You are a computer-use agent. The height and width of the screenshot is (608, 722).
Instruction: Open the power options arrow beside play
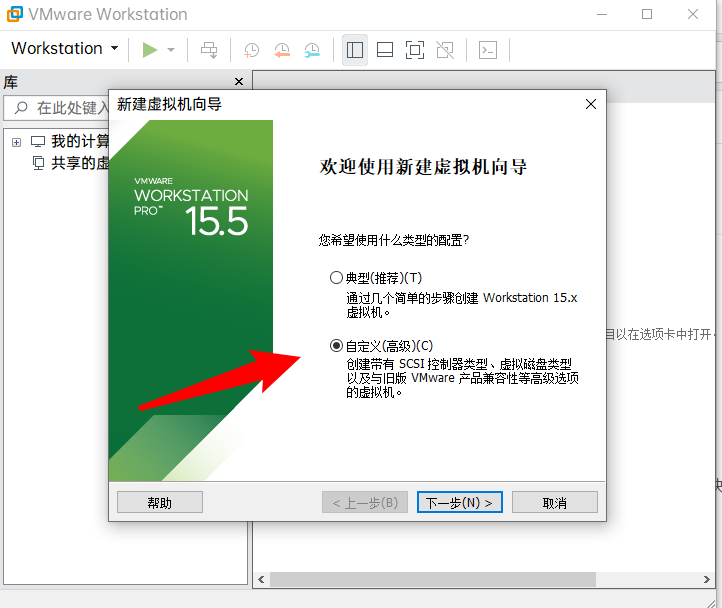tap(171, 50)
